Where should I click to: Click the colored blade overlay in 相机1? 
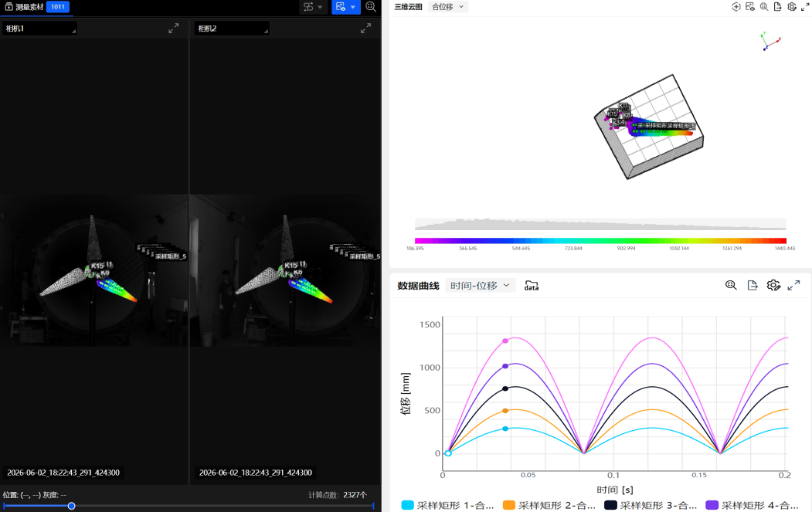117,290
